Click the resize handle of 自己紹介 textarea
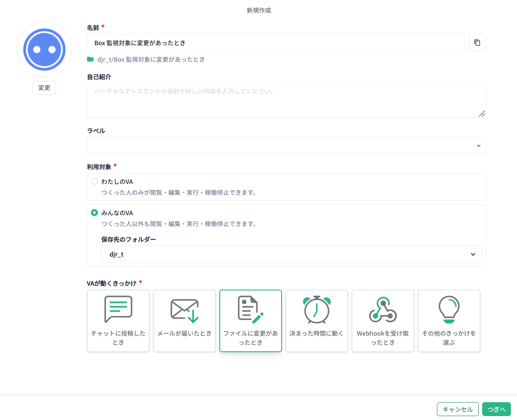The height and width of the screenshot is (420, 517). click(x=482, y=114)
